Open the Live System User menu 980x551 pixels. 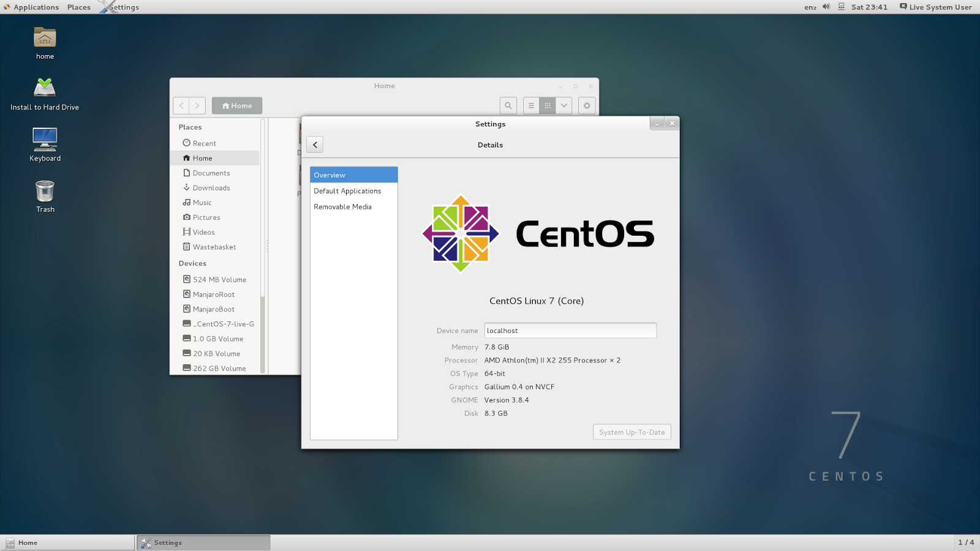tap(936, 7)
